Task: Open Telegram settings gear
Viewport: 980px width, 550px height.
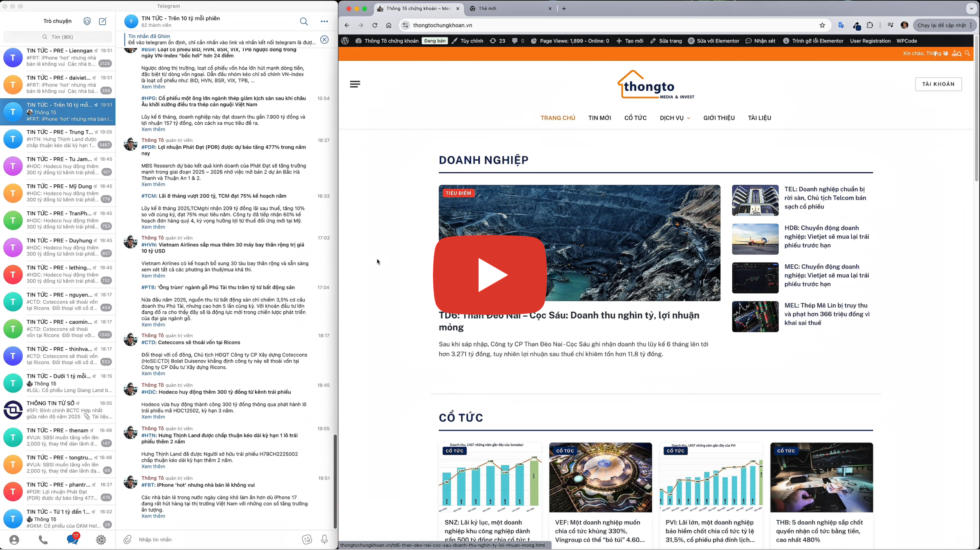Action: 101,540
